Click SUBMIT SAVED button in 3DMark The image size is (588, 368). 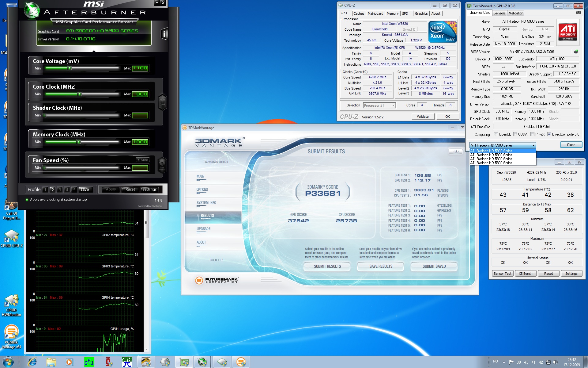tap(434, 266)
